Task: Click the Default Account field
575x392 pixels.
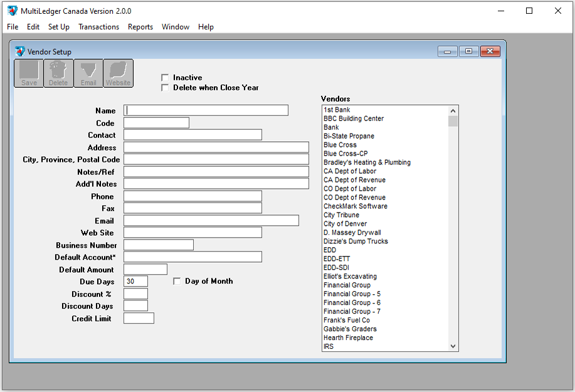Action: click(x=193, y=257)
